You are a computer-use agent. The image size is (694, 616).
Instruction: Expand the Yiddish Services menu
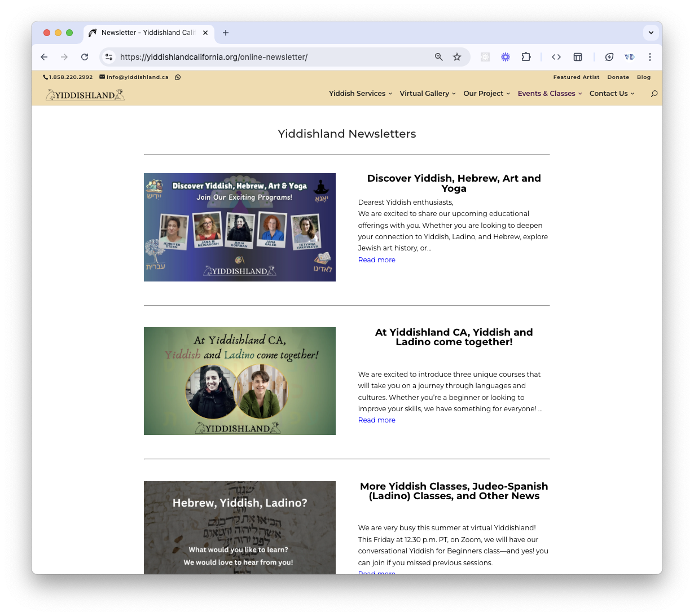[360, 94]
